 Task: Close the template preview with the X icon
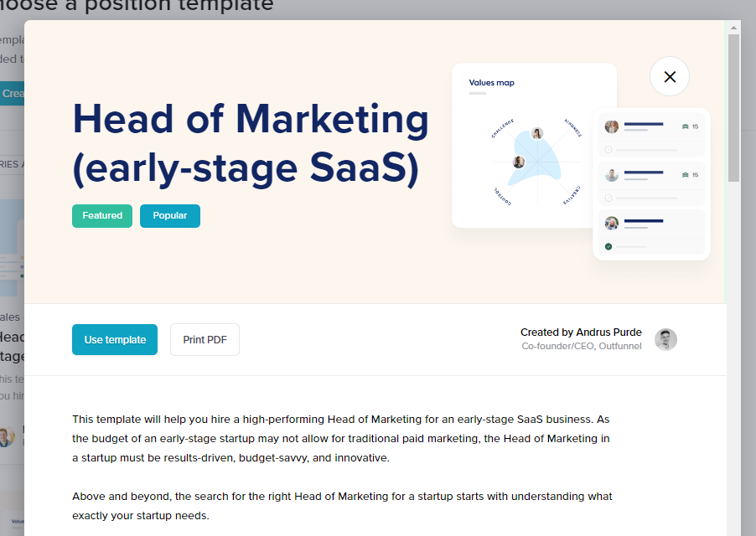pos(669,77)
